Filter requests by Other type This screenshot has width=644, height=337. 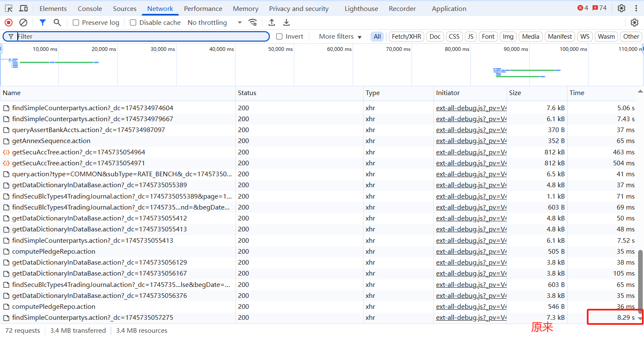[x=631, y=37]
